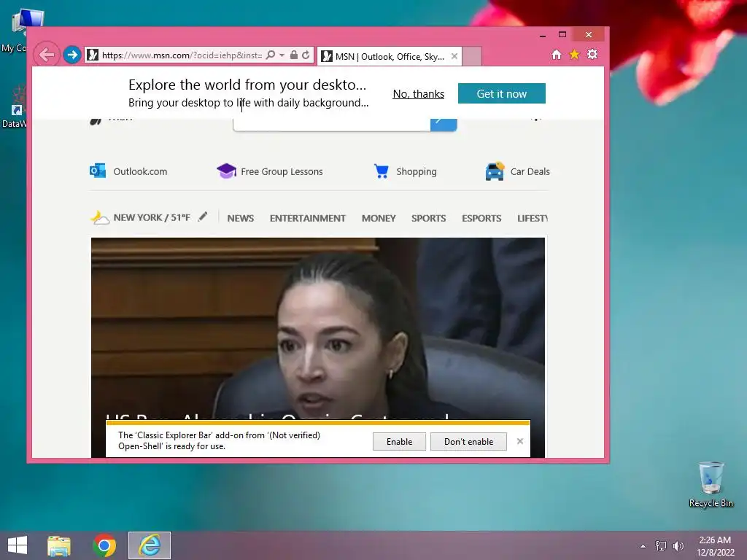Viewport: 747px width, 560px height.
Task: Click Internet Explorer taskbar icon
Action: pos(149,545)
